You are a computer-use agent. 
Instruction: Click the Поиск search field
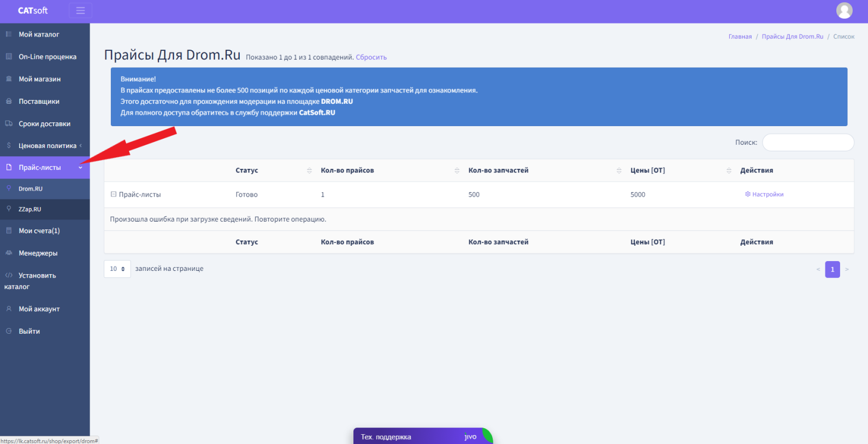point(807,143)
